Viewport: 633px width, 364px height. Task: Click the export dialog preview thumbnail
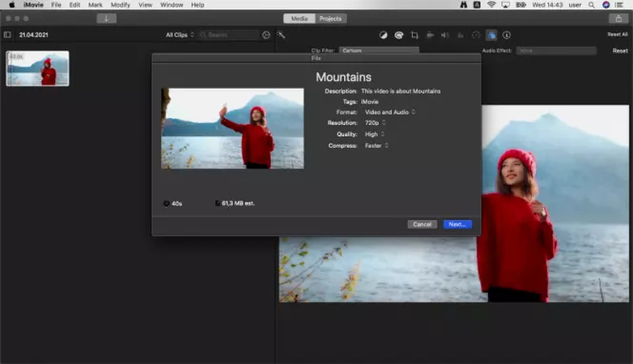click(x=232, y=129)
